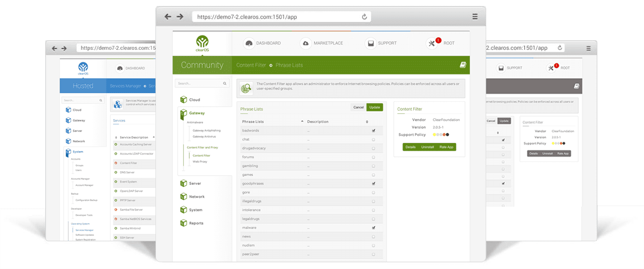Click clearOS logo in left background window
This screenshot has width=644, height=269.
83,68
